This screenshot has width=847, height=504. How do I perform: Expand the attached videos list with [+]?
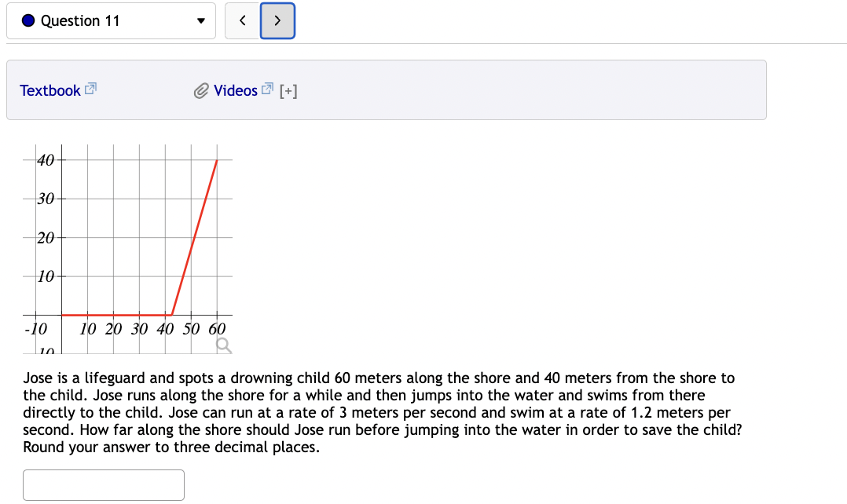click(287, 90)
